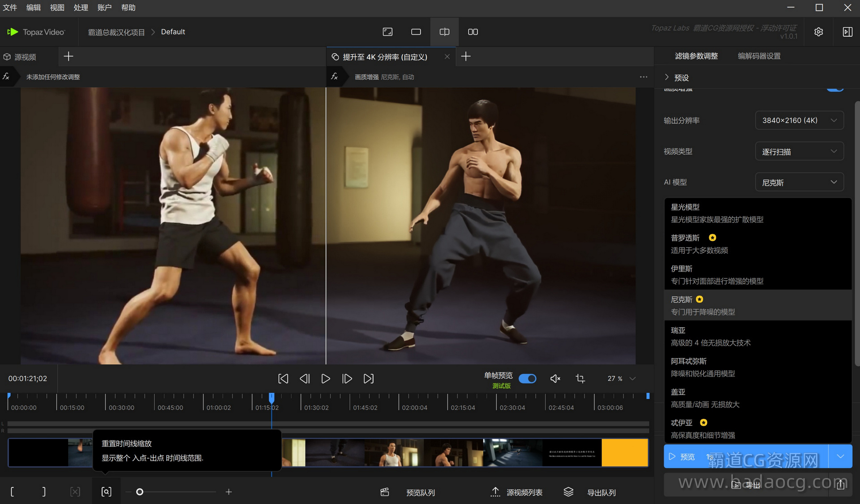
Task: Open the output resolution 3840×2160 dropdown
Action: click(799, 120)
